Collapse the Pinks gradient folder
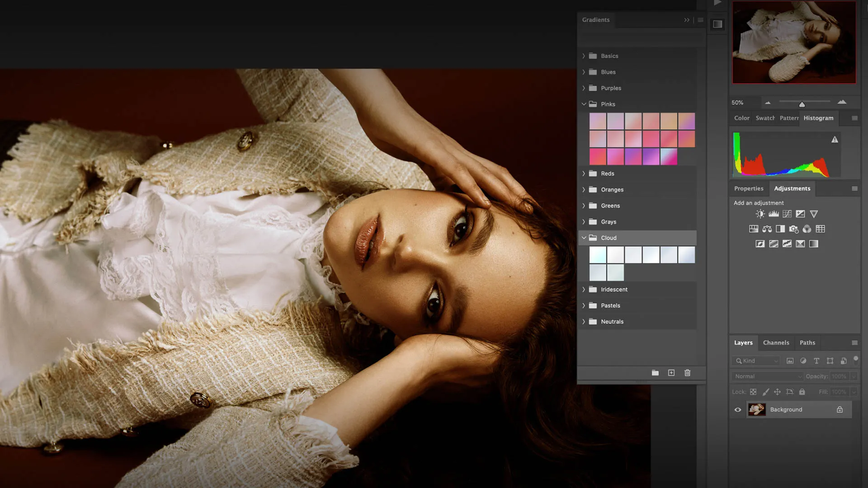The height and width of the screenshot is (488, 868). point(584,104)
